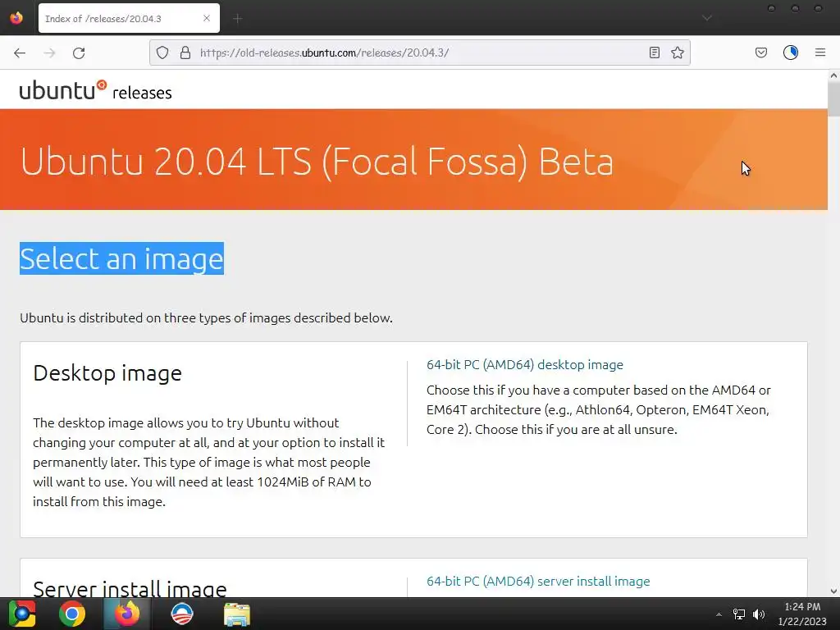View site security padlock info
Image resolution: width=840 pixels, height=630 pixels.
pos(185,52)
